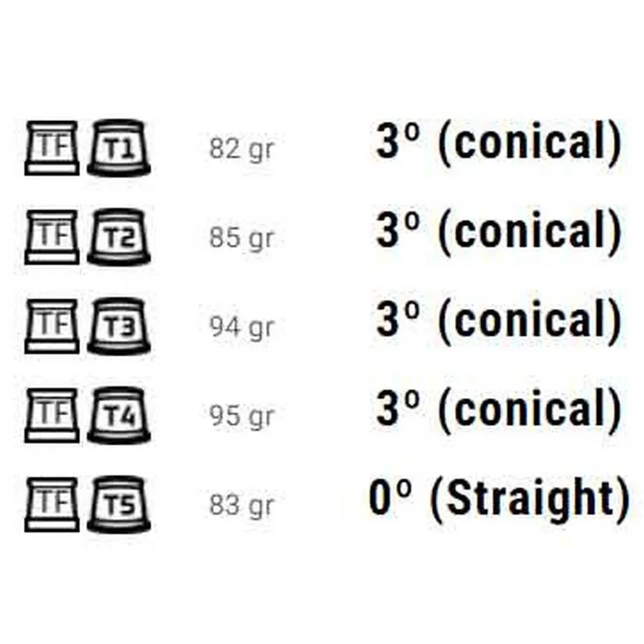Click the 94 gr weight label
Image resolution: width=644 pixels, height=644 pixels.
pyautogui.click(x=241, y=328)
